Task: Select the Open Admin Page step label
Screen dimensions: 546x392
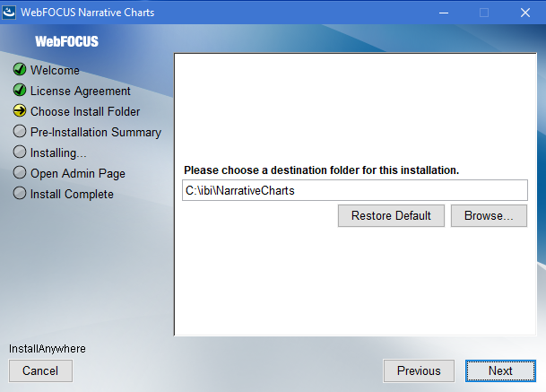Action: [78, 173]
